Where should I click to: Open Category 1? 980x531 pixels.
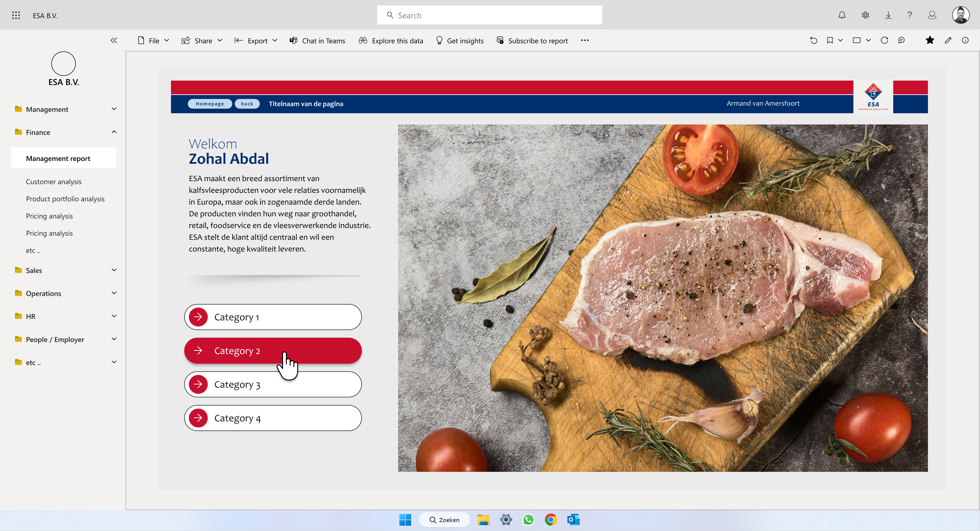(273, 317)
